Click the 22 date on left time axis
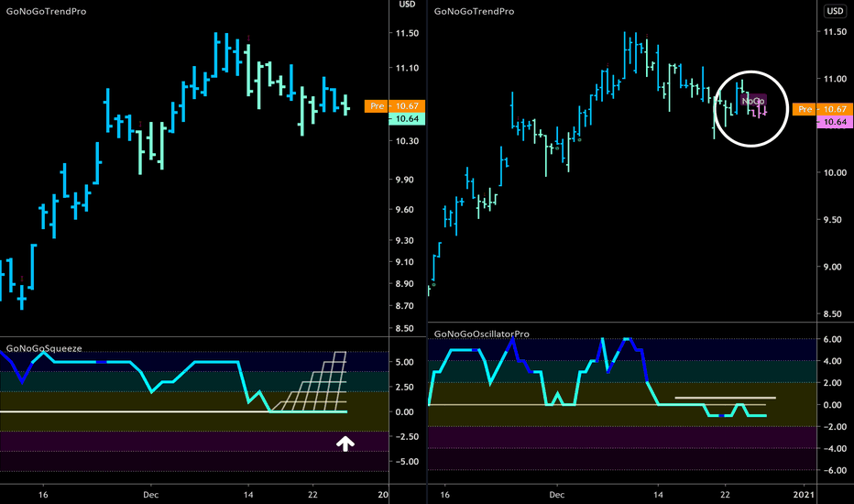 (312, 495)
